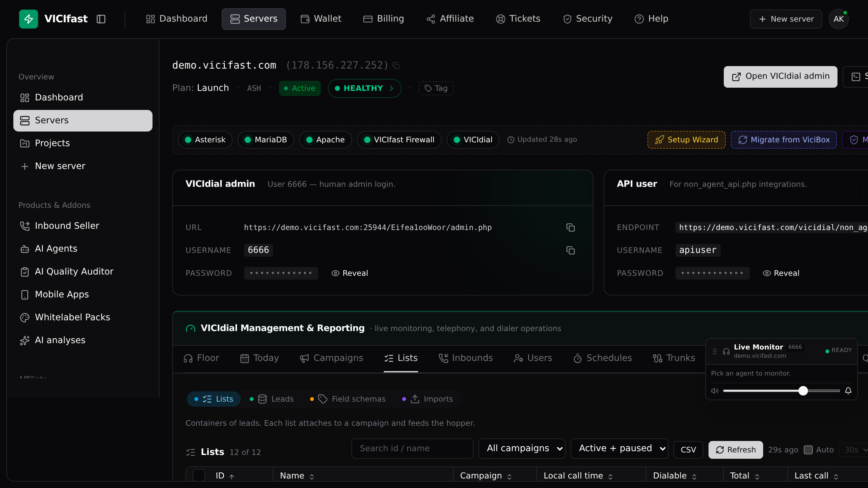Launch the Setup Wizard
The height and width of the screenshot is (488, 868).
686,140
